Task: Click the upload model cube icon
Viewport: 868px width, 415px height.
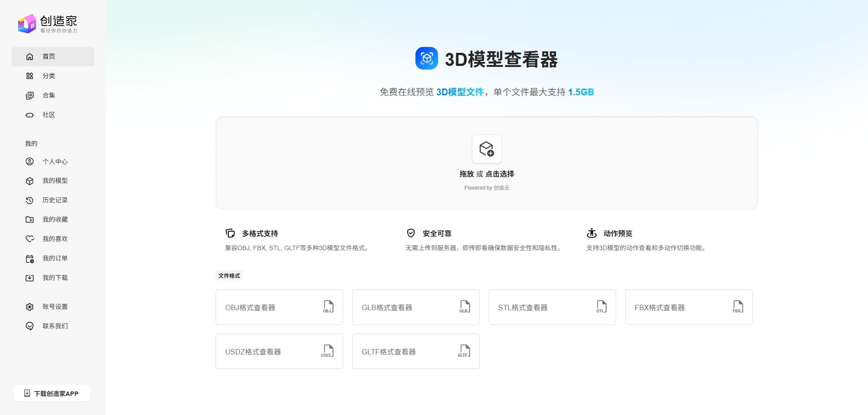Action: pos(486,149)
